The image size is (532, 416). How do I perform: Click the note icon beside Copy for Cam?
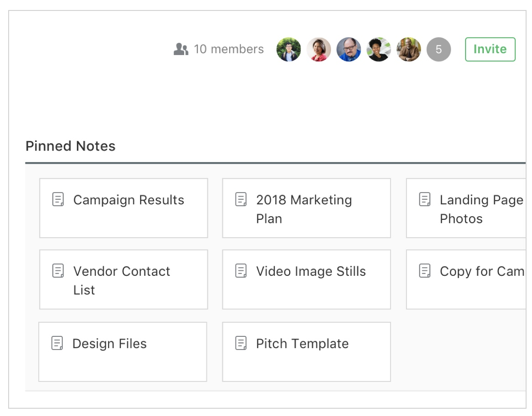point(425,271)
